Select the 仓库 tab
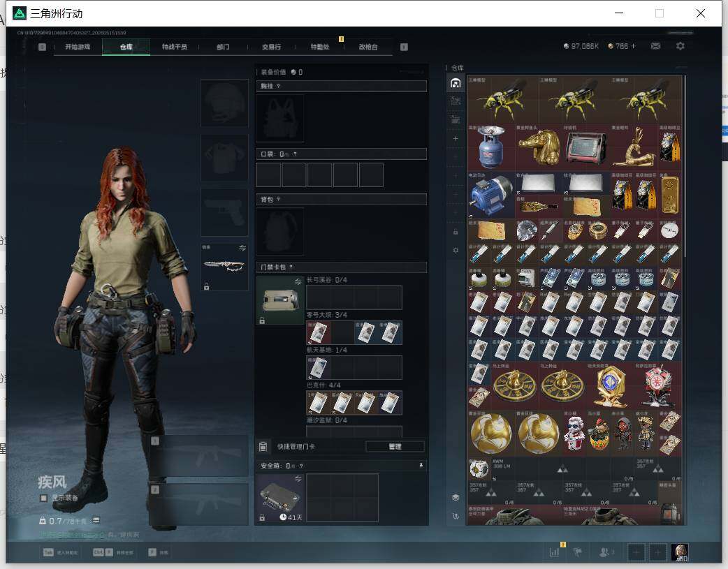Screen dimensions: 728x569 pos(126,47)
